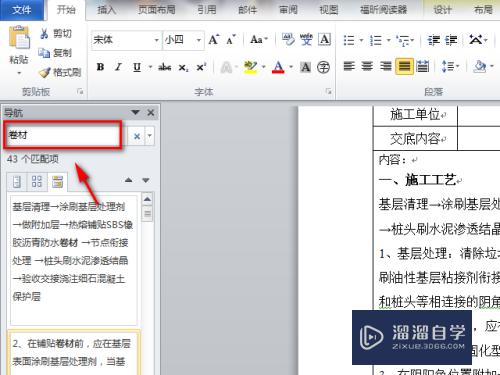Toggle Strikethrough formatting

[x=165, y=67]
